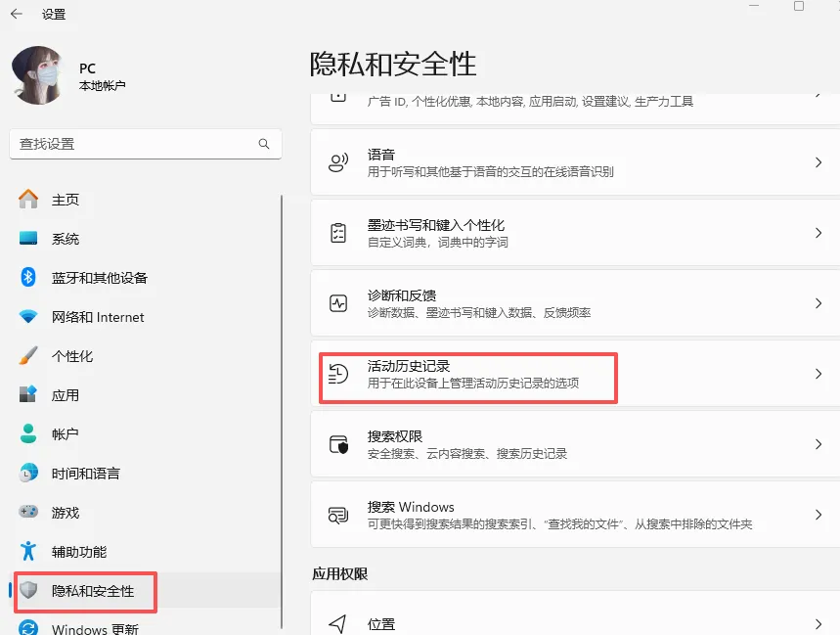The height and width of the screenshot is (635, 840).
Task: Click the back arrow in Settings header
Action: pyautogui.click(x=17, y=14)
